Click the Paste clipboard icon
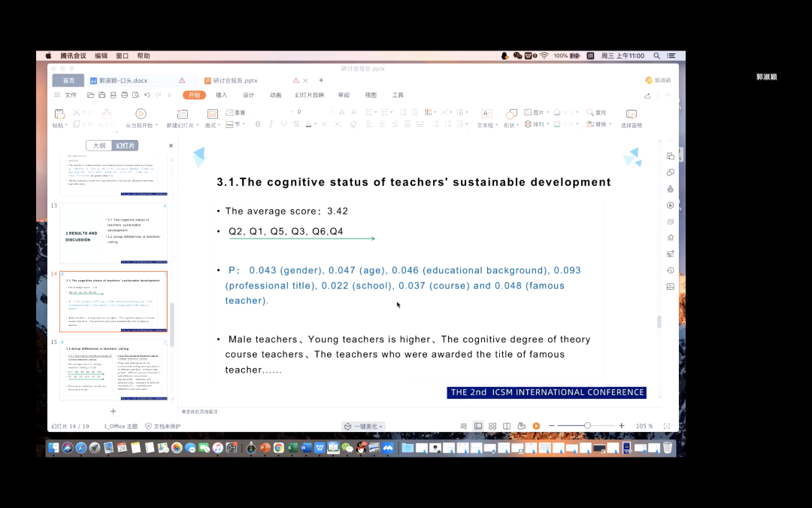Screen dimensions: 812x508 pyautogui.click(x=59, y=114)
